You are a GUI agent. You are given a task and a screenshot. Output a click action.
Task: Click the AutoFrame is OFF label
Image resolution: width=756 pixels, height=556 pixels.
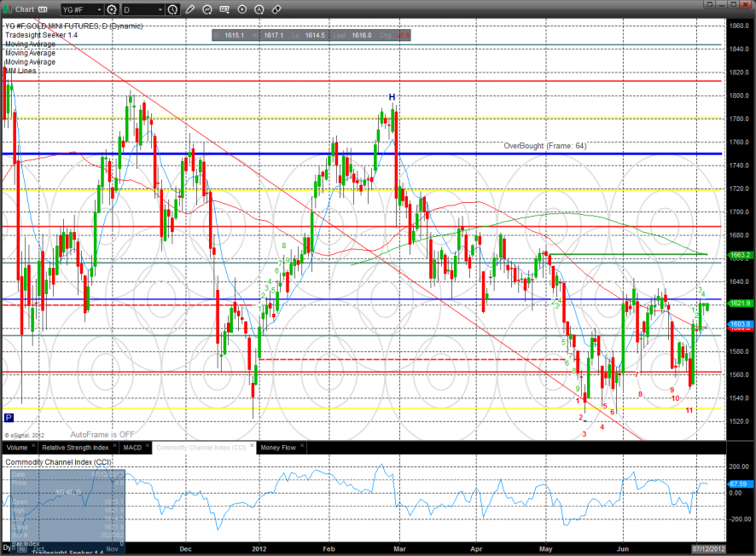pos(102,433)
